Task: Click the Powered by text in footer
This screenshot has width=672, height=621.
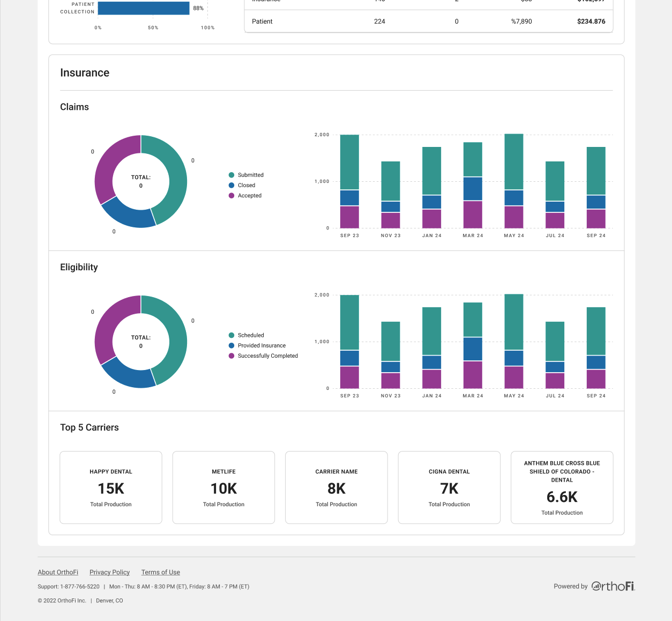Action: coord(571,586)
